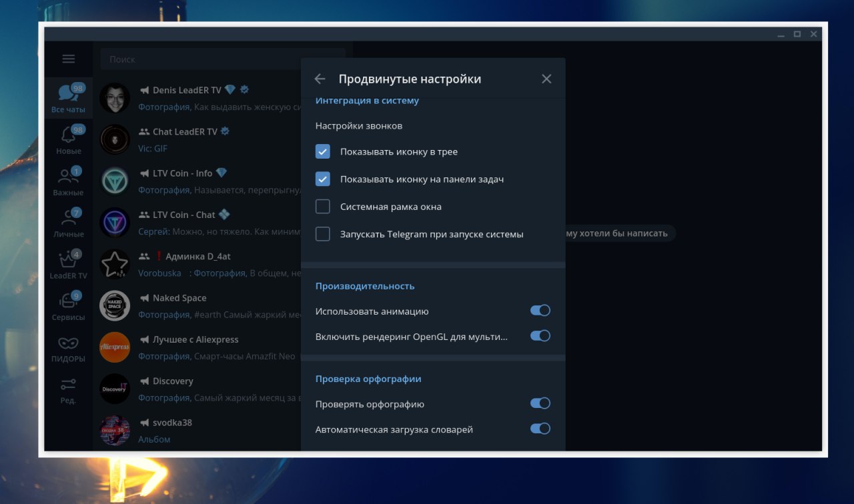
Task: Check Системная рамка окна
Action: [323, 207]
